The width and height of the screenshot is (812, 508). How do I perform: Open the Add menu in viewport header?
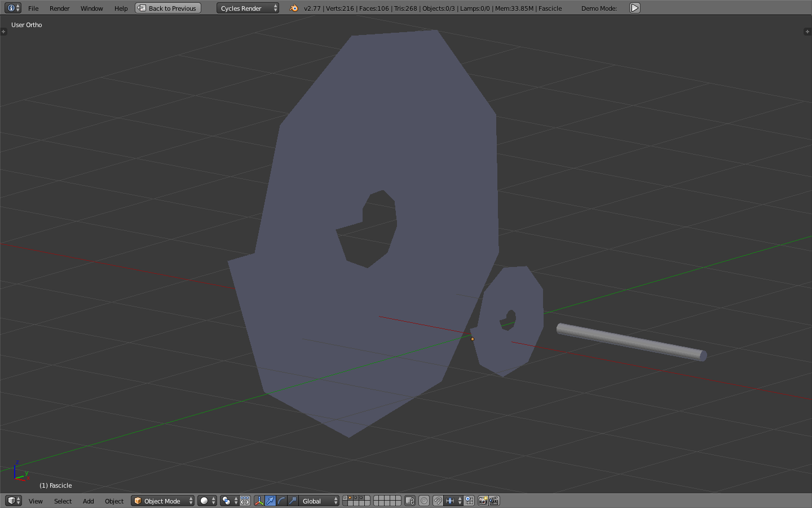pos(88,501)
